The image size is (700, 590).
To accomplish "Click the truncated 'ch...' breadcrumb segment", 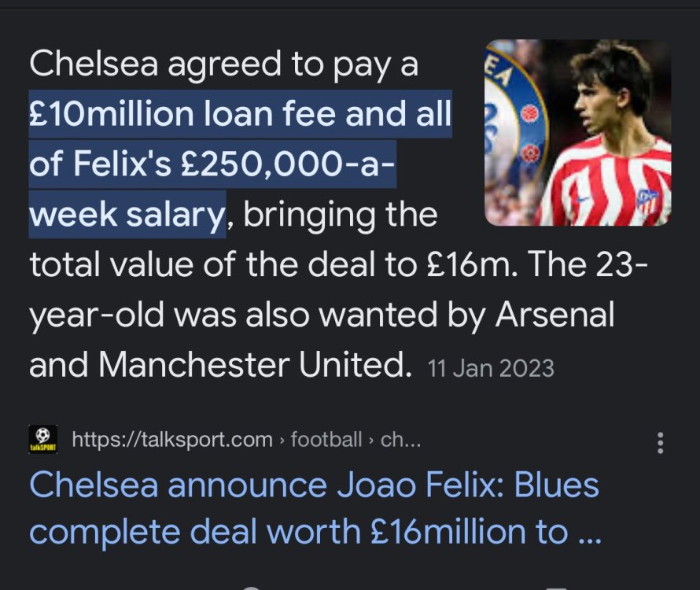I will point(400,440).
